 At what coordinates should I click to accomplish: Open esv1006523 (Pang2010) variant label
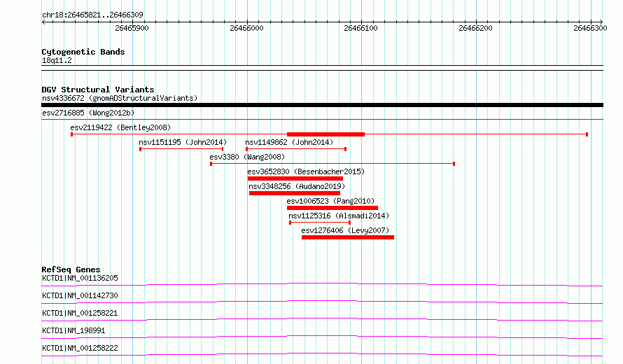click(330, 201)
